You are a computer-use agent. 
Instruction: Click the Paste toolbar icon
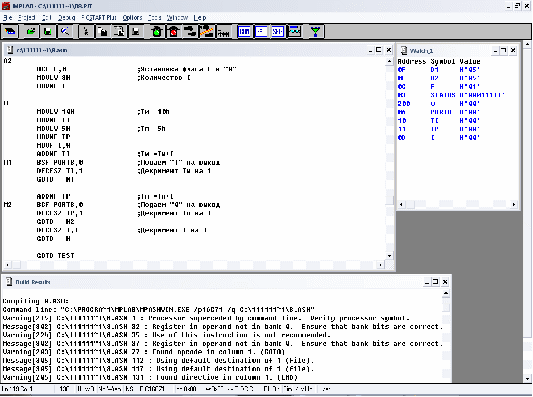(119, 32)
